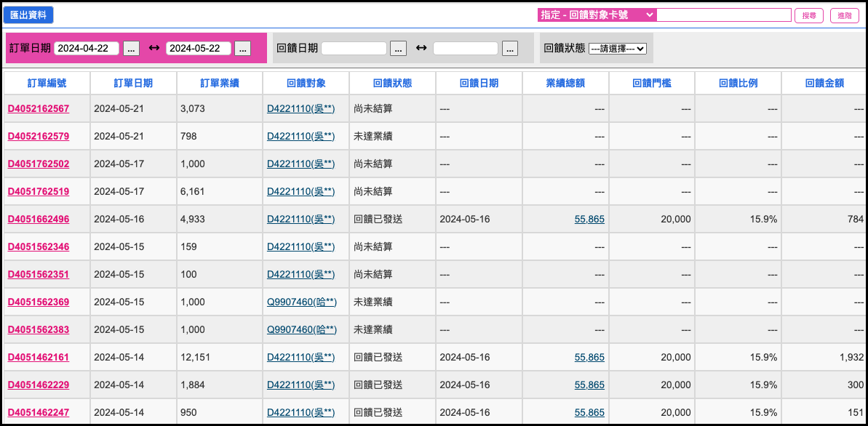Image resolution: width=868 pixels, height=426 pixels.
Task: Open date picker for 回饋日期 end
Action: coord(510,48)
